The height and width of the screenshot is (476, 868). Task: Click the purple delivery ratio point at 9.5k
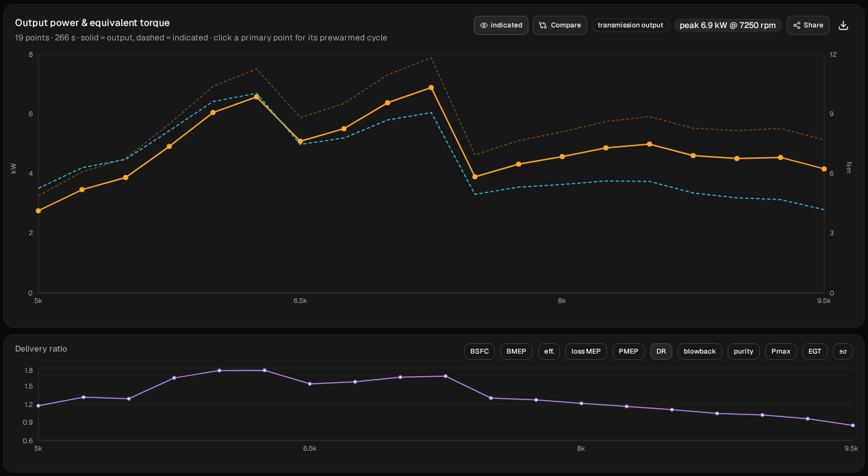pos(852,425)
